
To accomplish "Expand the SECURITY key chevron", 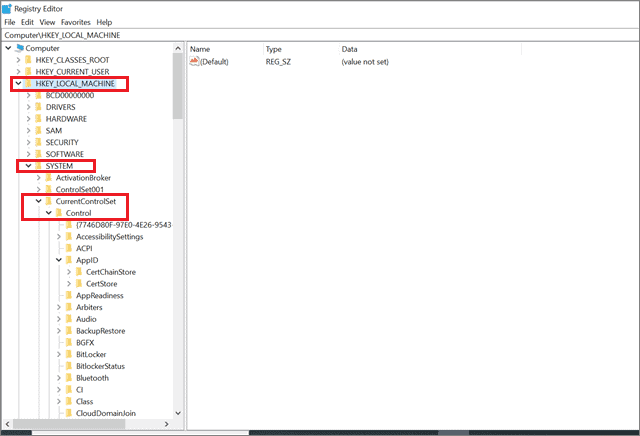I will [x=29, y=142].
